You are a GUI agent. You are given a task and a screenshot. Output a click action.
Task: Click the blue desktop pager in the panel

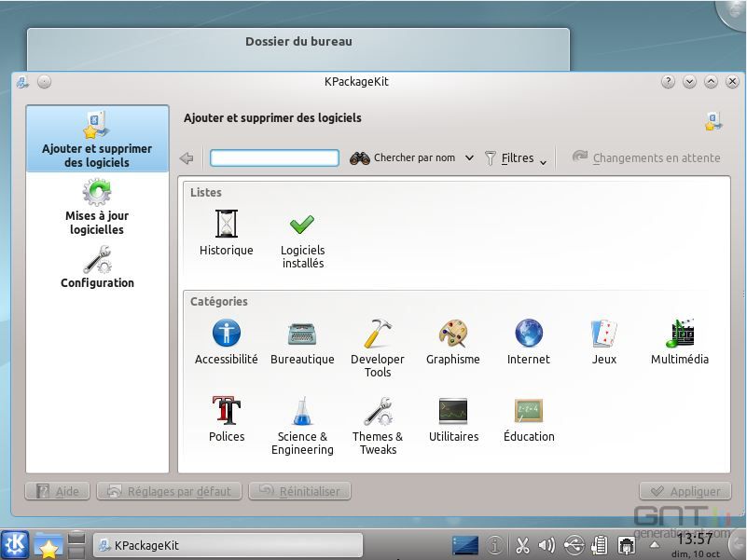click(465, 545)
